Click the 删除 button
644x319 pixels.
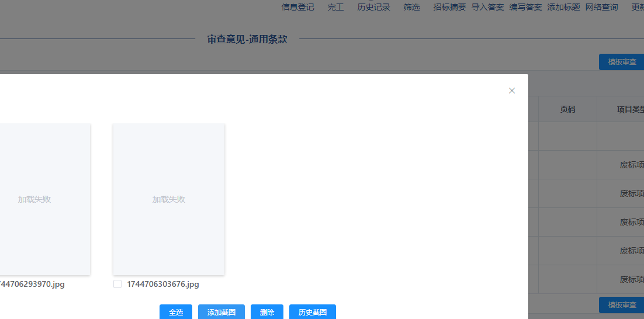(x=267, y=312)
